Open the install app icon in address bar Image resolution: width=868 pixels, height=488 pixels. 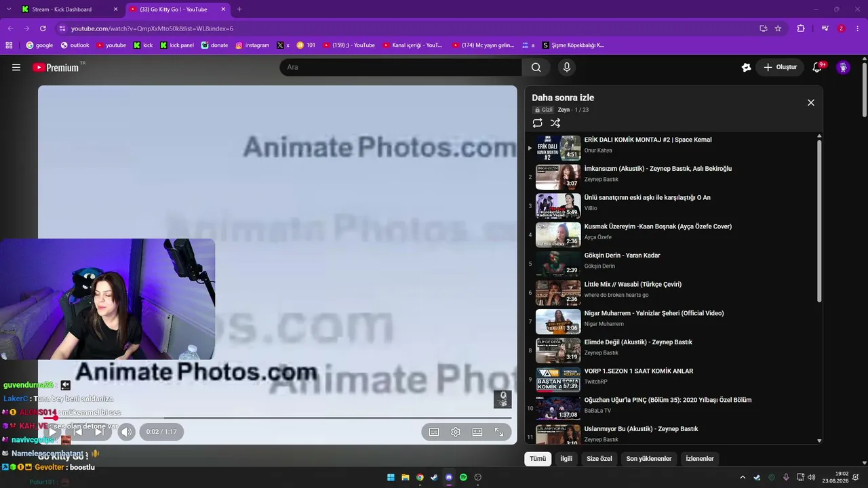[x=764, y=28]
